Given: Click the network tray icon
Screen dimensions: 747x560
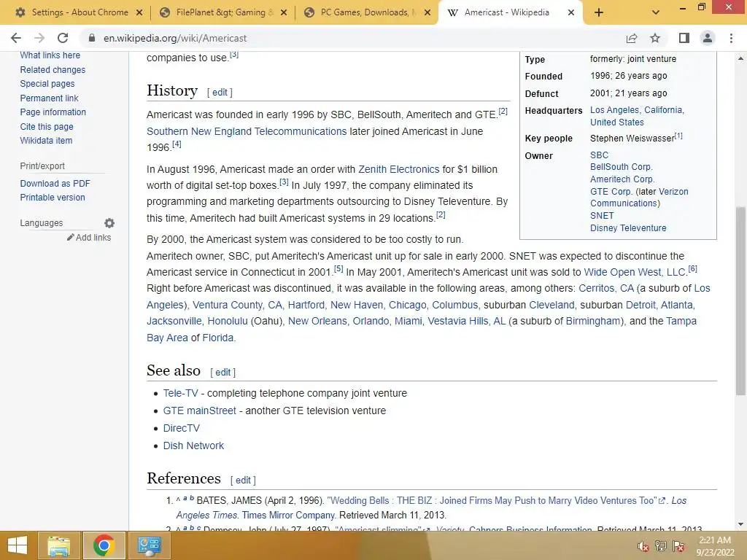Looking at the screenshot, I should pos(661,546).
